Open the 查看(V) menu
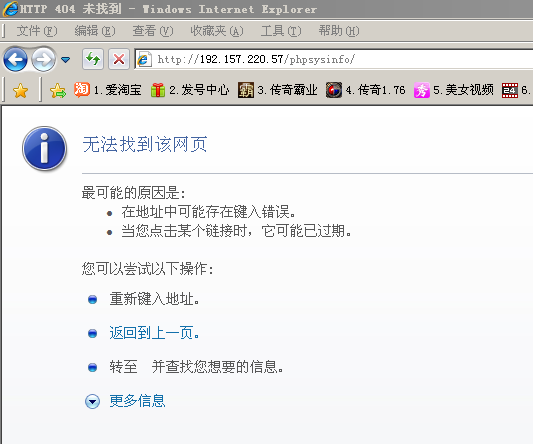 point(153,31)
